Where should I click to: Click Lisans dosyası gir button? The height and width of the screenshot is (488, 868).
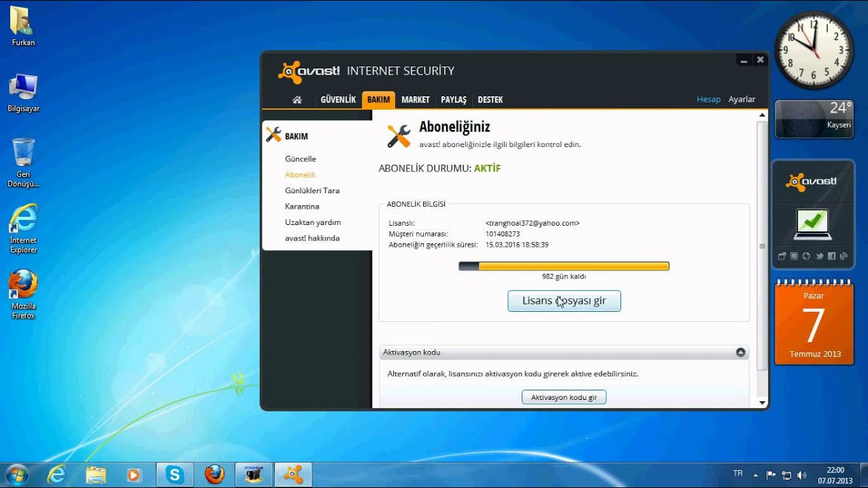564,301
